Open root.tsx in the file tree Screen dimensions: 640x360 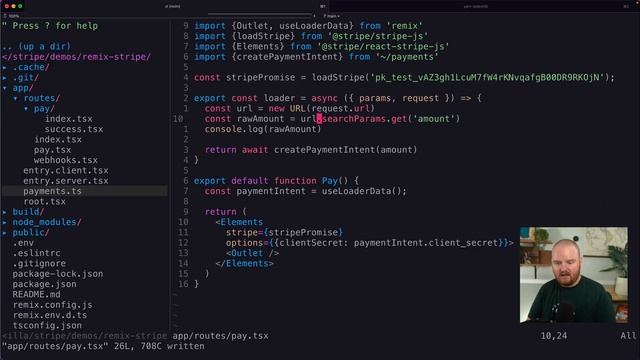[44, 202]
